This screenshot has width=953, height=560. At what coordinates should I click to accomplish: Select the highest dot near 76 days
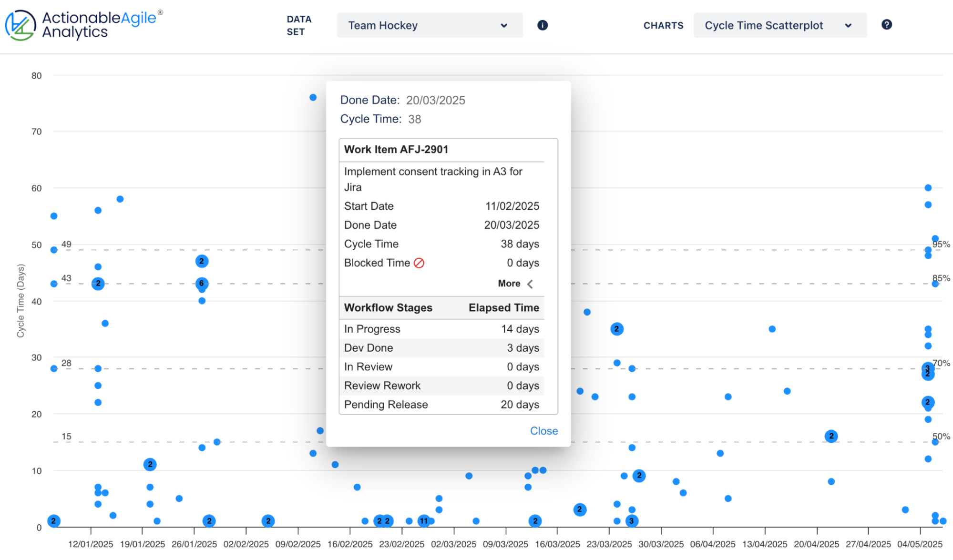point(313,98)
